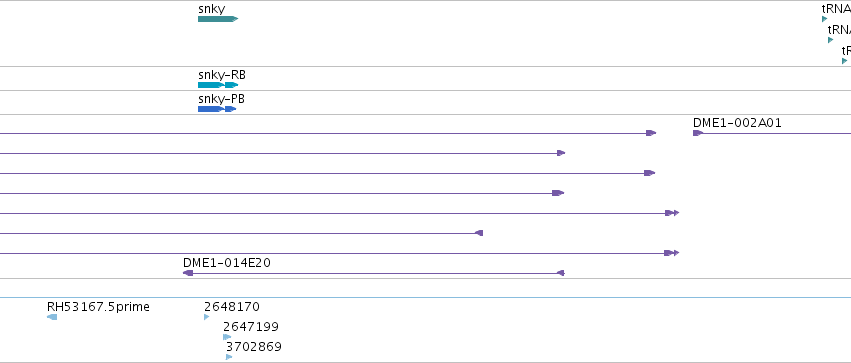Click the snky-PB protein feature glyph

point(217,109)
